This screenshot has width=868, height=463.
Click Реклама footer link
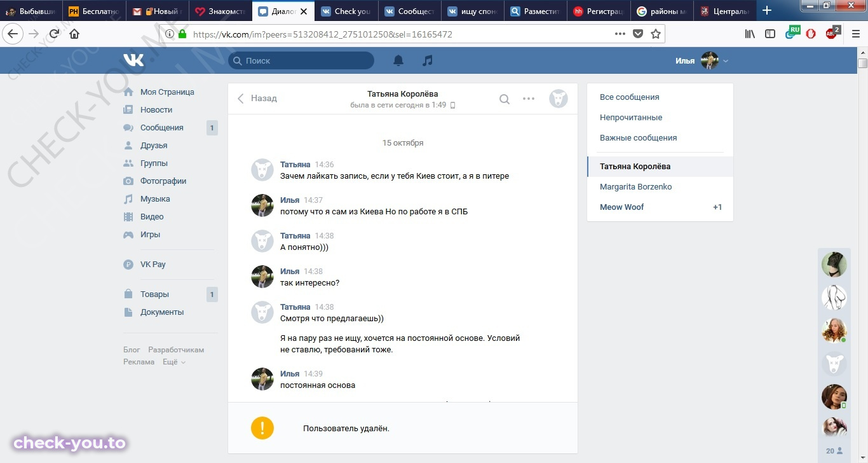[139, 362]
